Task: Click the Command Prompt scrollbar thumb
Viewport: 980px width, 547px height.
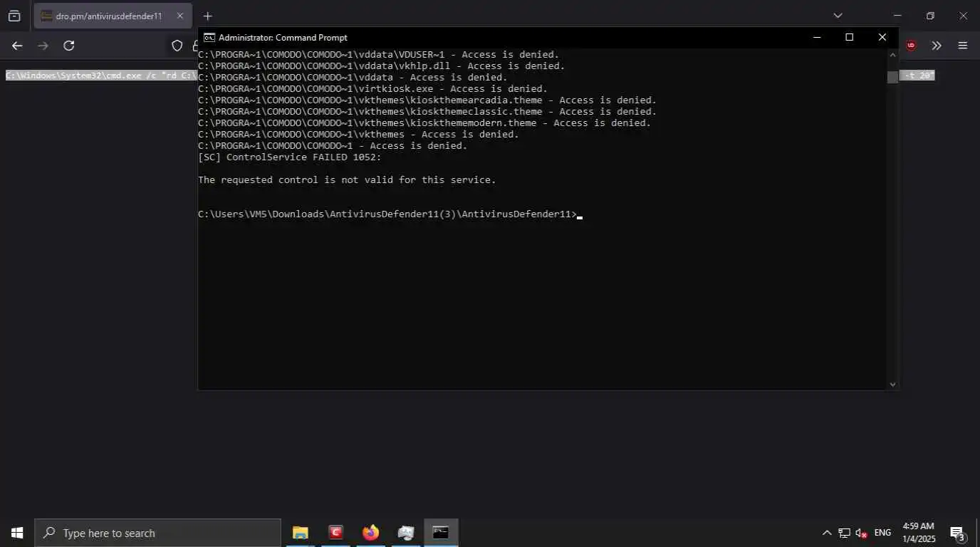Action: click(892, 77)
